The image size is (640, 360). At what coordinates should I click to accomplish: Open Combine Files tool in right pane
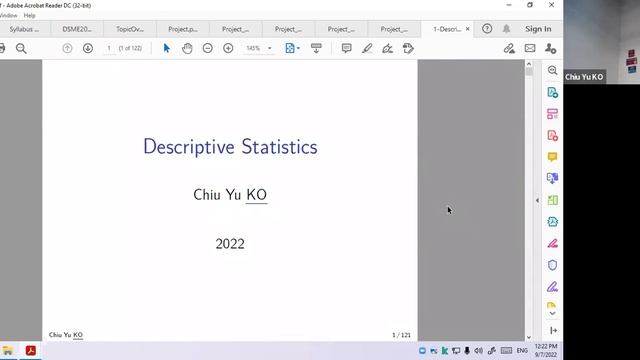tap(552, 178)
